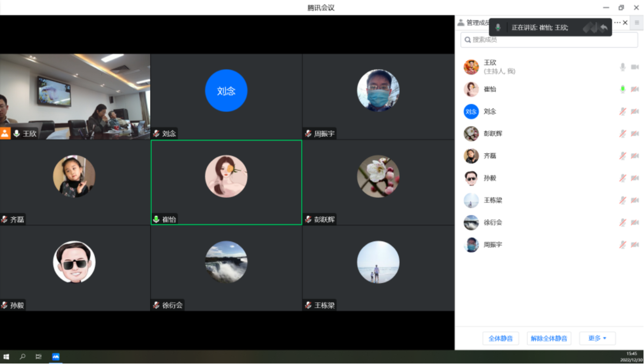Click 刘念's muted microphone icon in list

pos(623,111)
